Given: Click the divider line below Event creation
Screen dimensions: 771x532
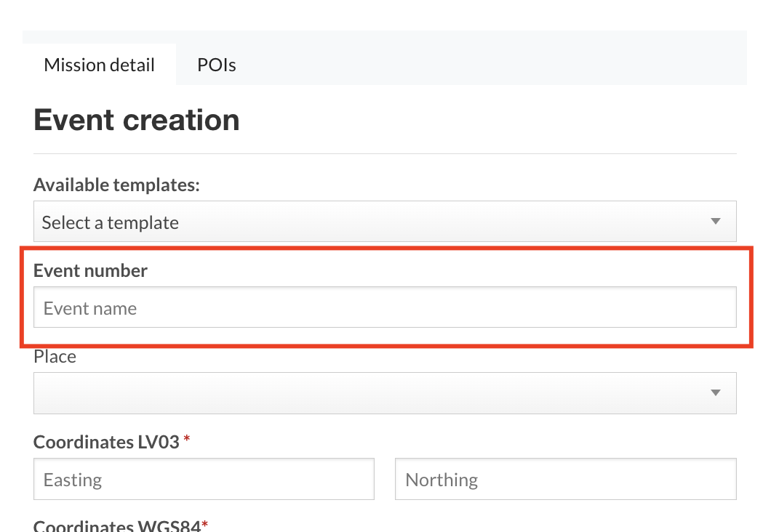Looking at the screenshot, I should (384, 153).
